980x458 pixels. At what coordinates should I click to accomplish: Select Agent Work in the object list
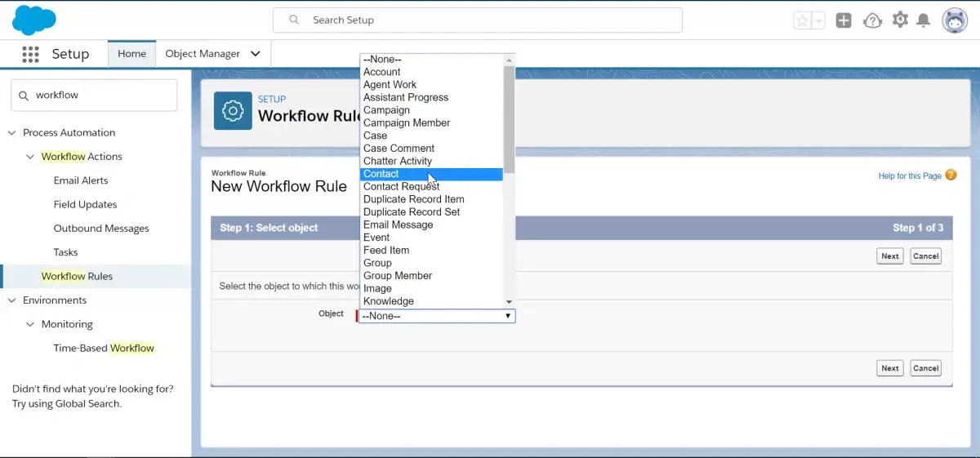click(x=431, y=85)
